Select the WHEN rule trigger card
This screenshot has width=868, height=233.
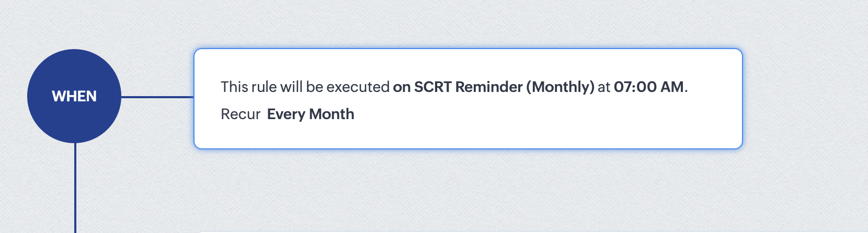click(x=468, y=99)
